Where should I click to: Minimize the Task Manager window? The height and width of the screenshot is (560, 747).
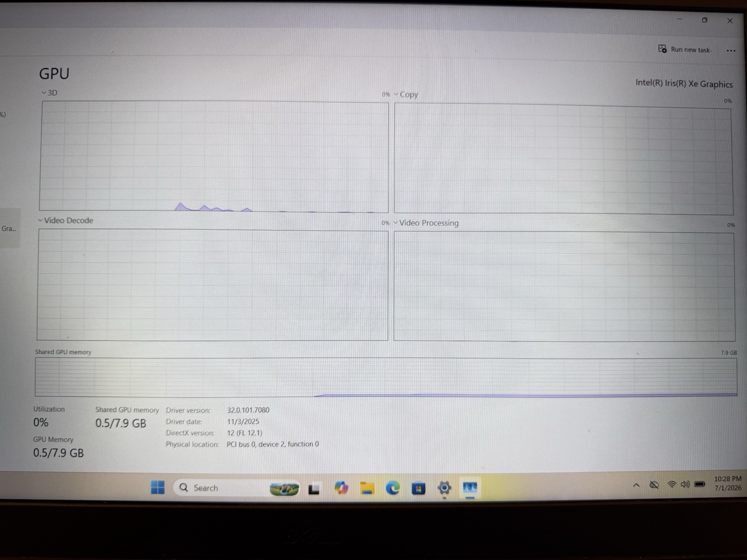pyautogui.click(x=680, y=19)
